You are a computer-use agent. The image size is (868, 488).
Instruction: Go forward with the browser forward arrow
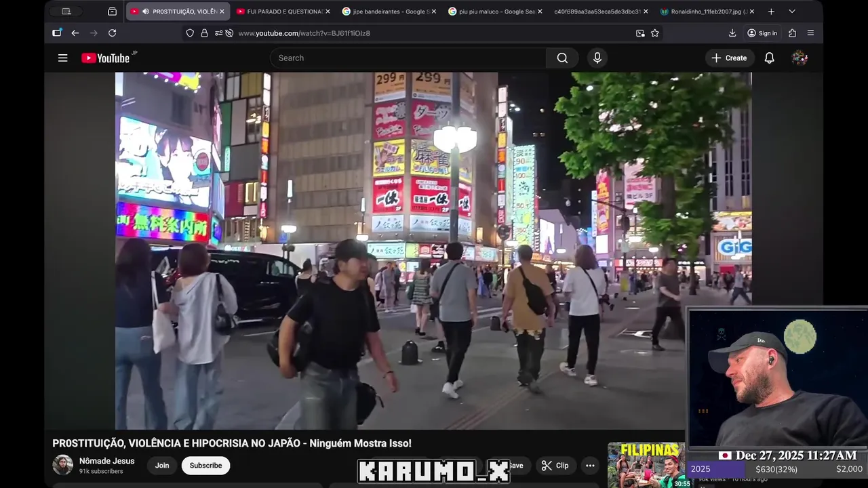pos(94,33)
